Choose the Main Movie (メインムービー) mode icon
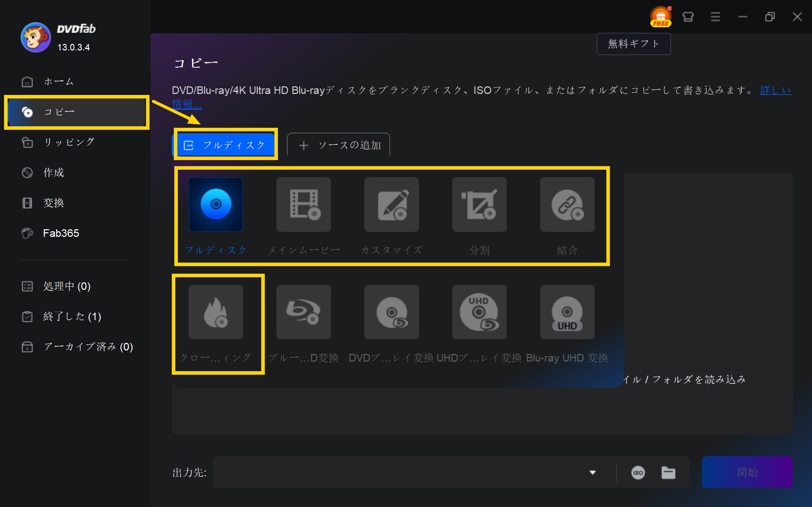This screenshot has width=812, height=507. point(304,205)
